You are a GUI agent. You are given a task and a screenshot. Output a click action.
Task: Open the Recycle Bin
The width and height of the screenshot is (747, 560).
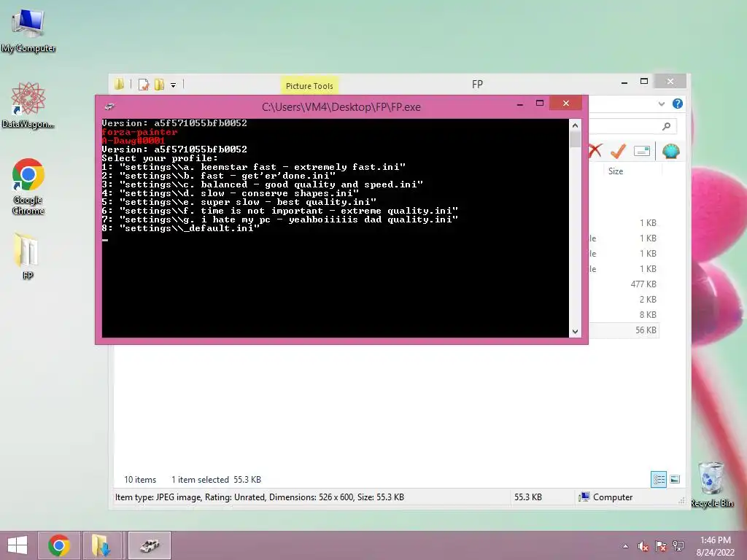711,485
